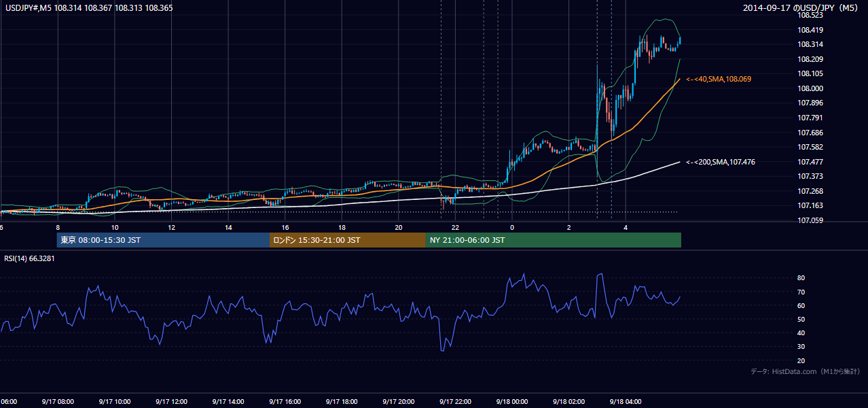Click the 9/17 12:00 date axis label
Image resolution: width=868 pixels, height=408 pixels.
(x=171, y=402)
